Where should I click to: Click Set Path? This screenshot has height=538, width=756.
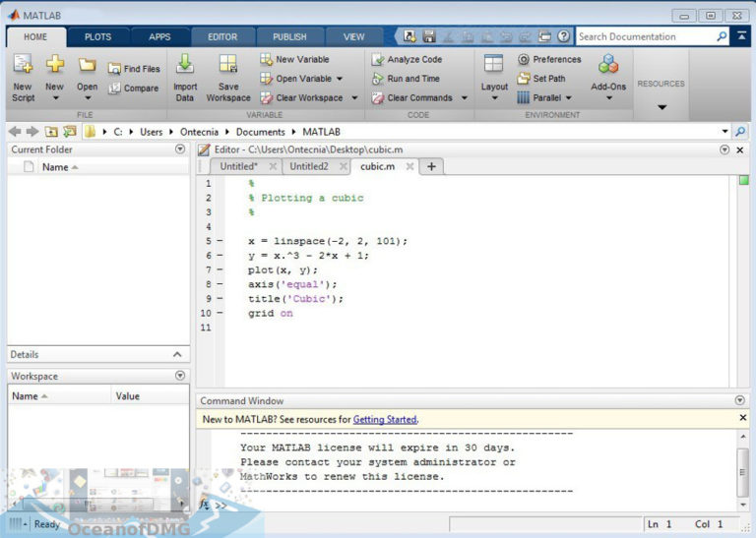pos(541,79)
